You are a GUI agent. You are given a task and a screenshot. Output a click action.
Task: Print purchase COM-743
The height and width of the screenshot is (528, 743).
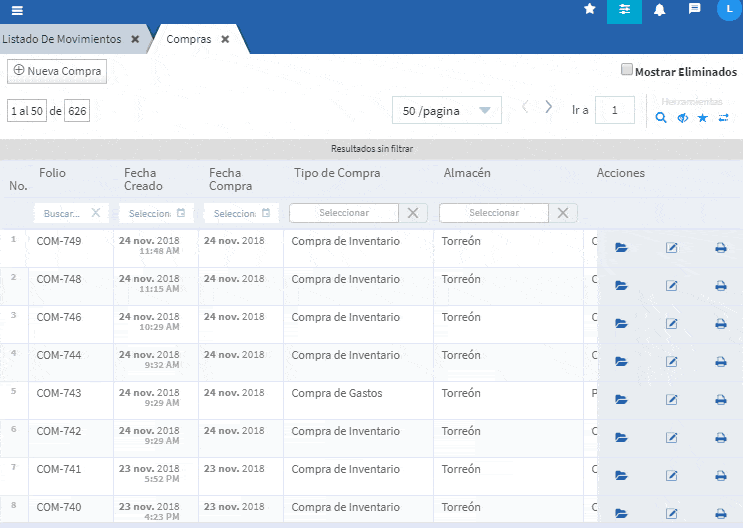pos(721,400)
